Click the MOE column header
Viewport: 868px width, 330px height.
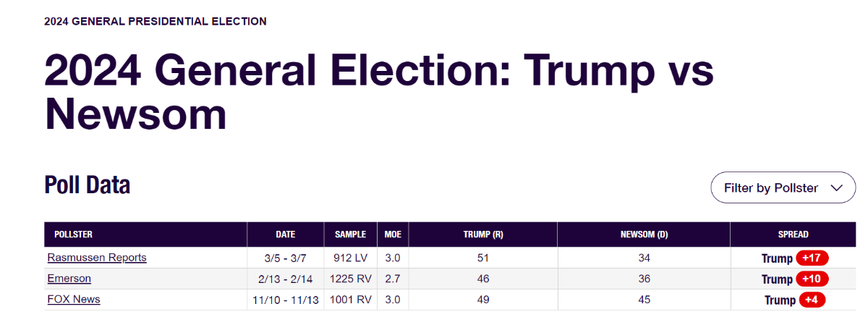pyautogui.click(x=393, y=234)
